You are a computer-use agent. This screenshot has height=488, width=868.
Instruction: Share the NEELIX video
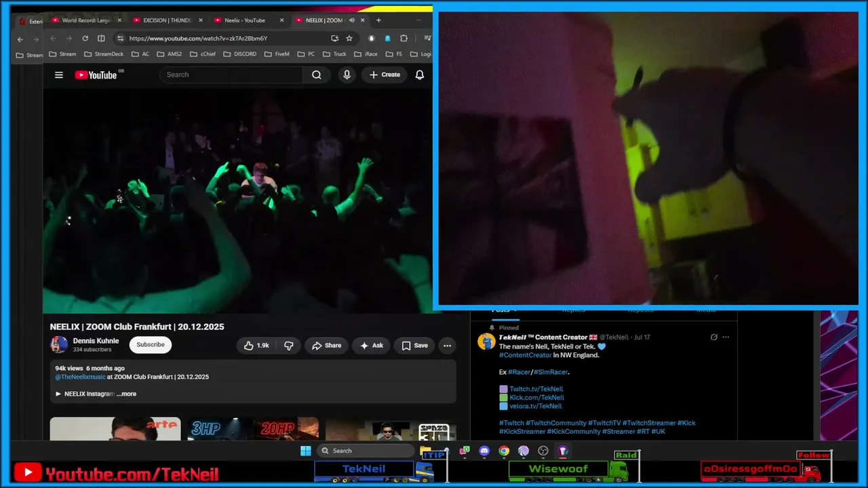(326, 346)
